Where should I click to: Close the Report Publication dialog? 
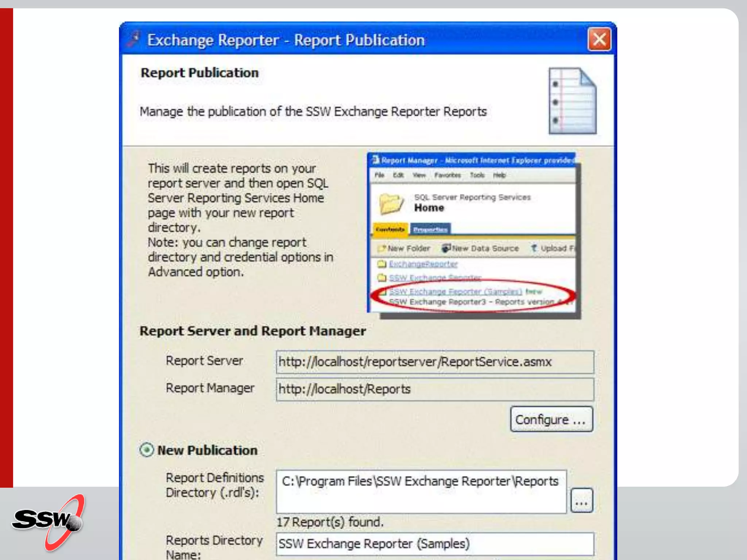coord(599,39)
